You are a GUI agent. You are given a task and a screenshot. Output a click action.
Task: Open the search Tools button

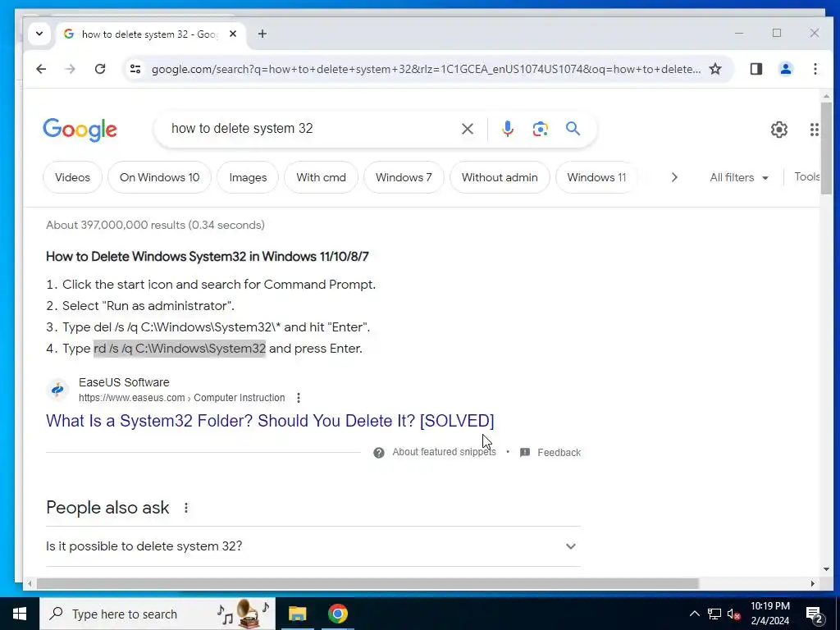pyautogui.click(x=807, y=177)
